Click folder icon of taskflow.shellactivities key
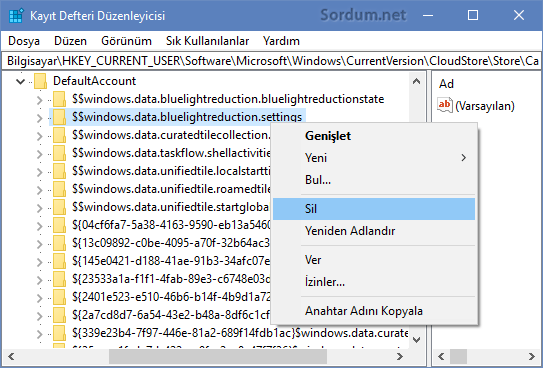This screenshot has height=368, width=543. 59,153
